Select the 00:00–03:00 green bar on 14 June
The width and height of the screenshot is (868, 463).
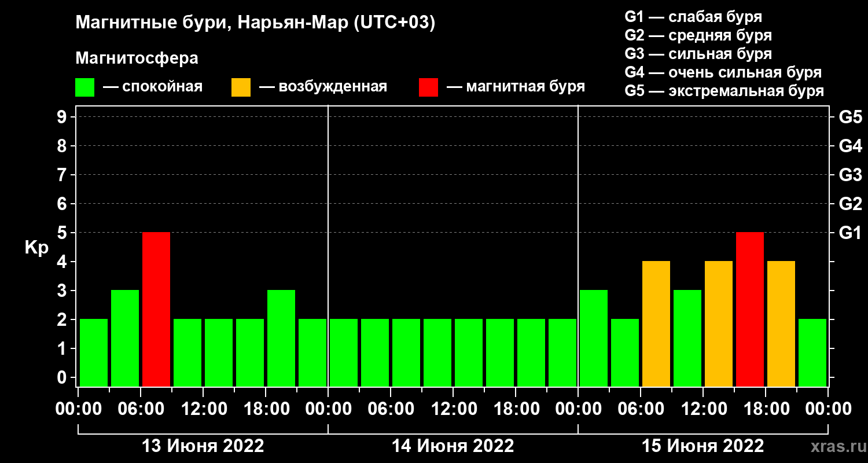click(x=344, y=352)
